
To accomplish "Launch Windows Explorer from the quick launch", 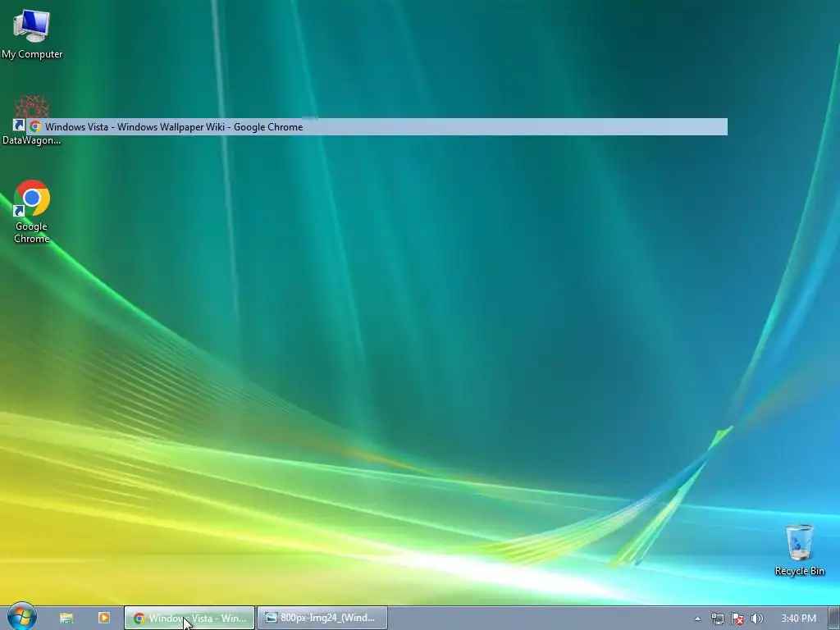I will coord(66,619).
